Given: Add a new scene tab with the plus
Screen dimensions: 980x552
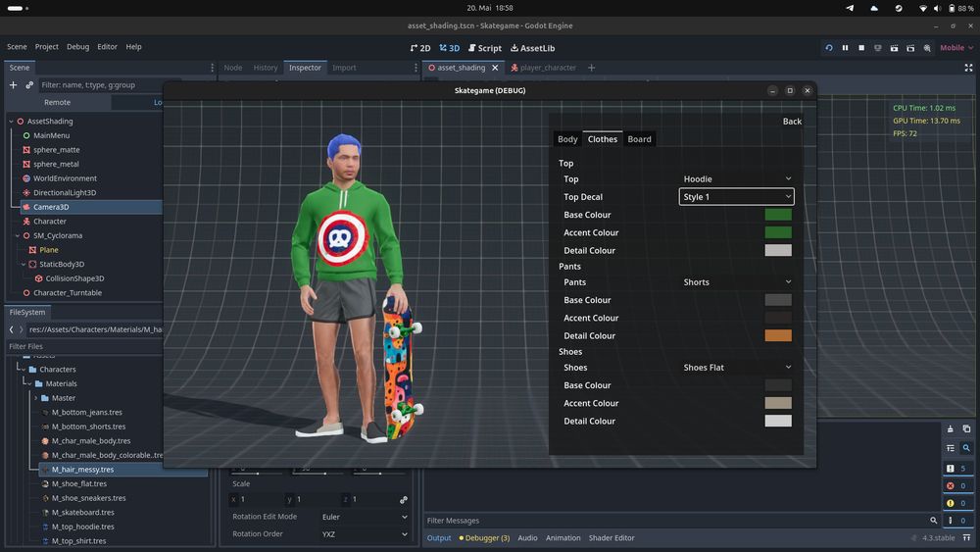Looking at the screenshot, I should pos(591,68).
